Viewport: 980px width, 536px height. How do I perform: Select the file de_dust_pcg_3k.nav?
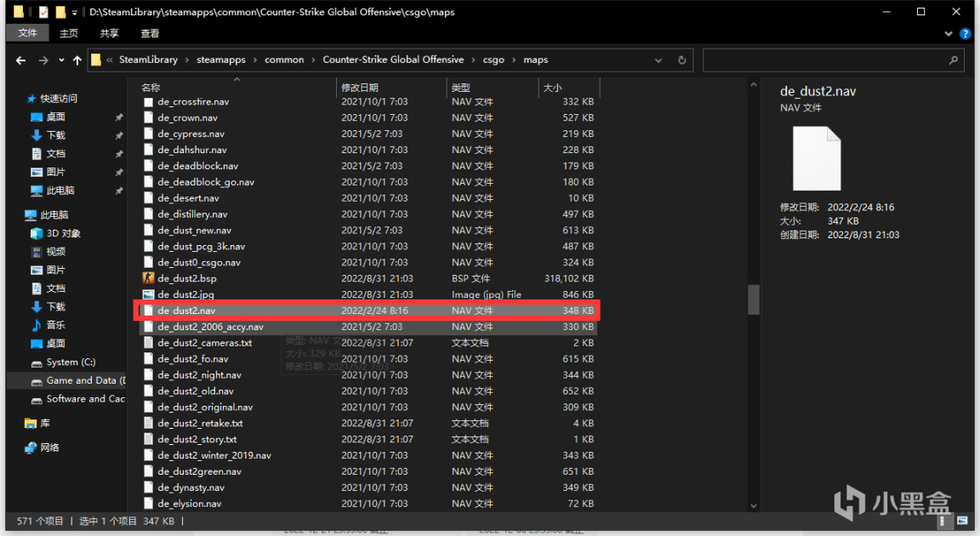click(202, 246)
